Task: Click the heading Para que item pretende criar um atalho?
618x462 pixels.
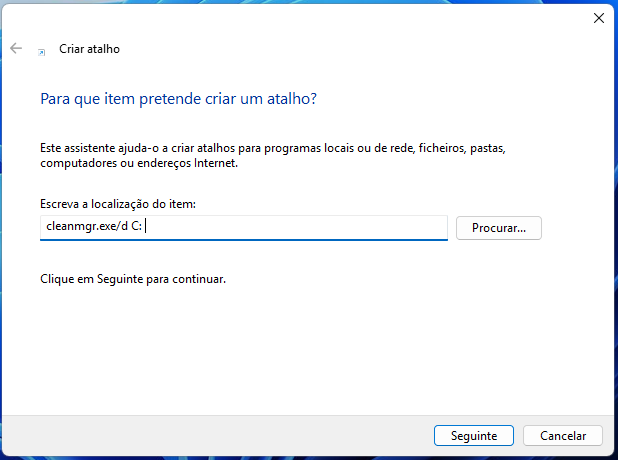Action: [179, 99]
